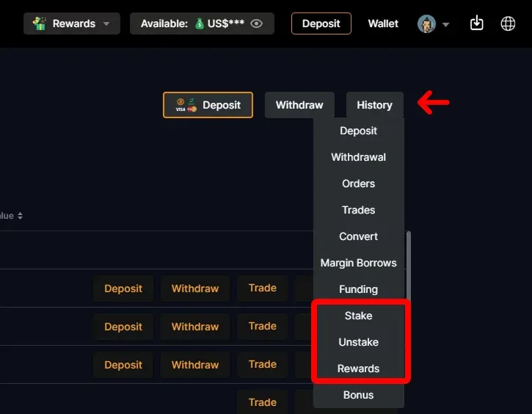Click the download app icon
The height and width of the screenshot is (414, 532).
tap(476, 23)
